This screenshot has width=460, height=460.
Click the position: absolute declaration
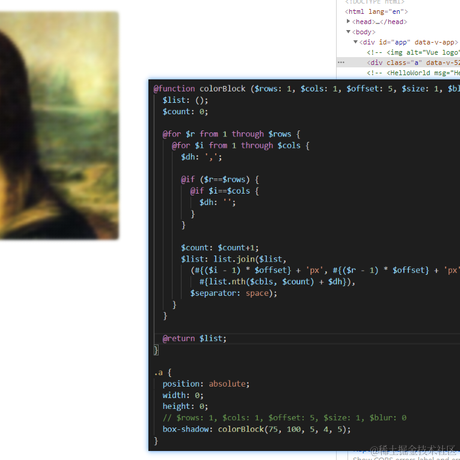(206, 384)
